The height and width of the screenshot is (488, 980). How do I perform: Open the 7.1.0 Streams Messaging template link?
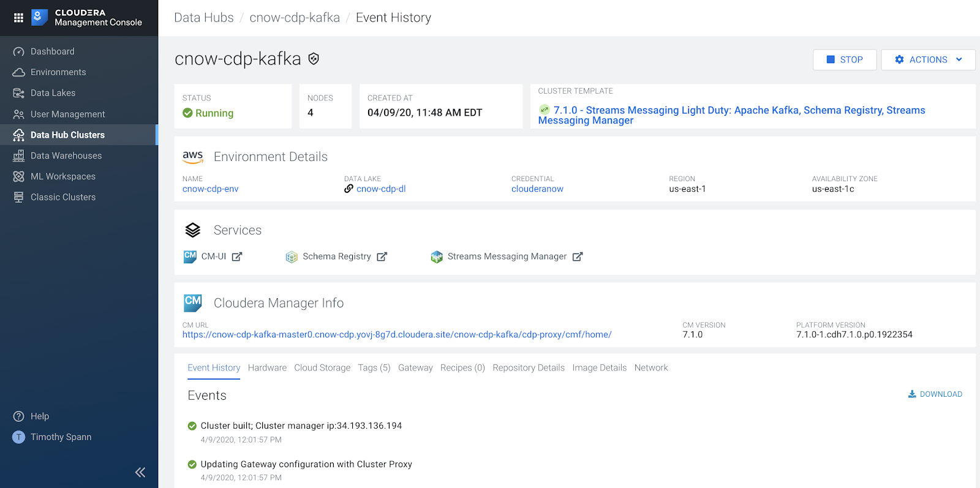[732, 115]
